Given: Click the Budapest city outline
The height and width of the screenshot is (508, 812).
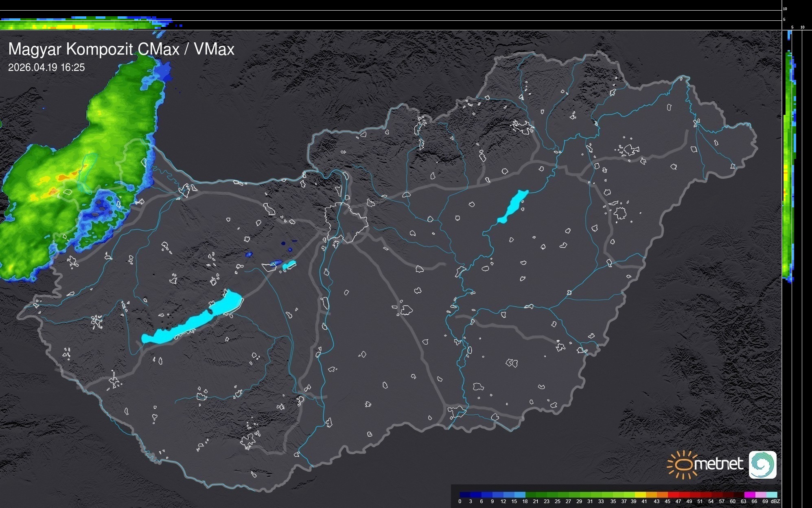Looking at the screenshot, I should point(346,222).
